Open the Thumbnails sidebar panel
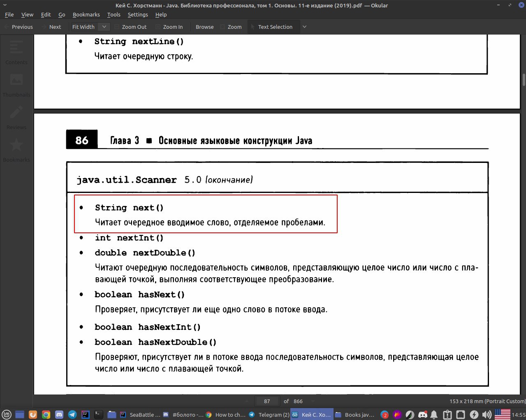The image size is (526, 420). pyautogui.click(x=16, y=84)
